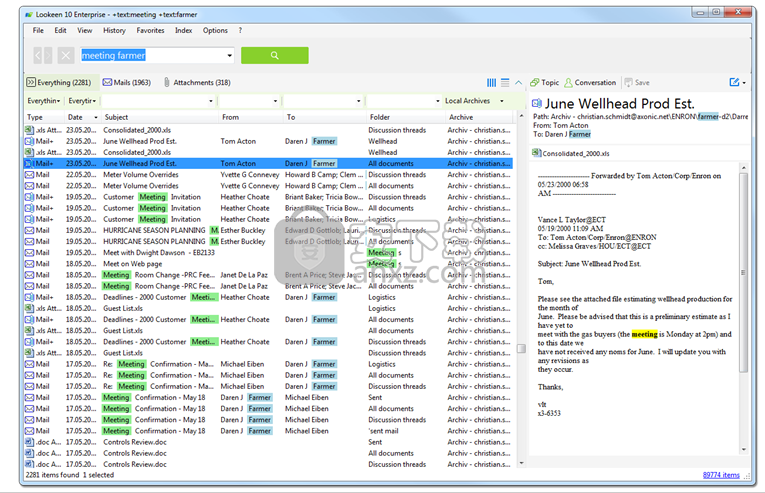Switch to column layout view icon
Image resolution: width=765 pixels, height=493 pixels.
(x=491, y=82)
